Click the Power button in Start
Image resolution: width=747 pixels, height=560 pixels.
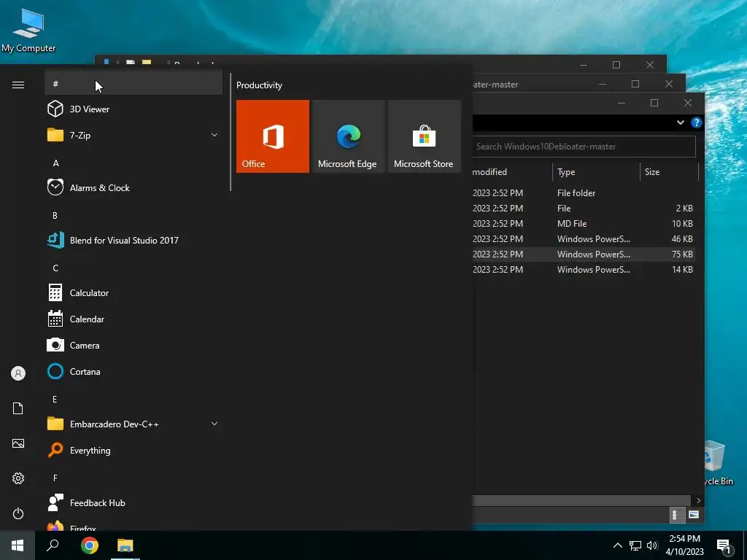18,513
